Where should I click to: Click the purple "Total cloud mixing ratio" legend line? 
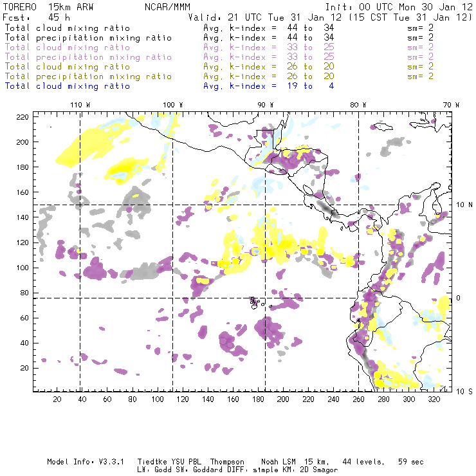tap(68, 48)
